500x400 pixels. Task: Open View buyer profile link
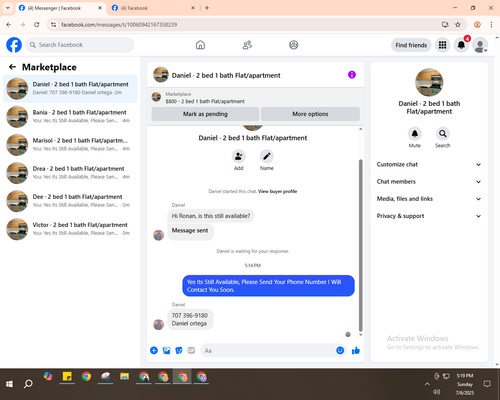277,191
